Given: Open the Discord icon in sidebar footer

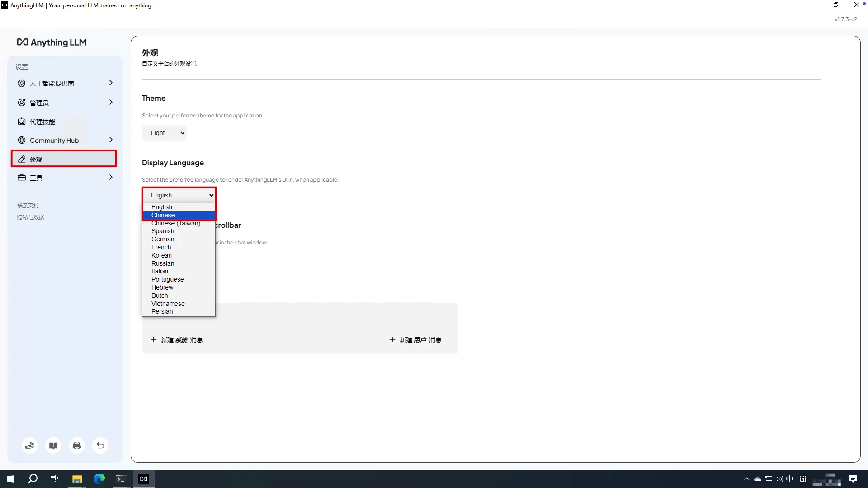Looking at the screenshot, I should point(77,446).
